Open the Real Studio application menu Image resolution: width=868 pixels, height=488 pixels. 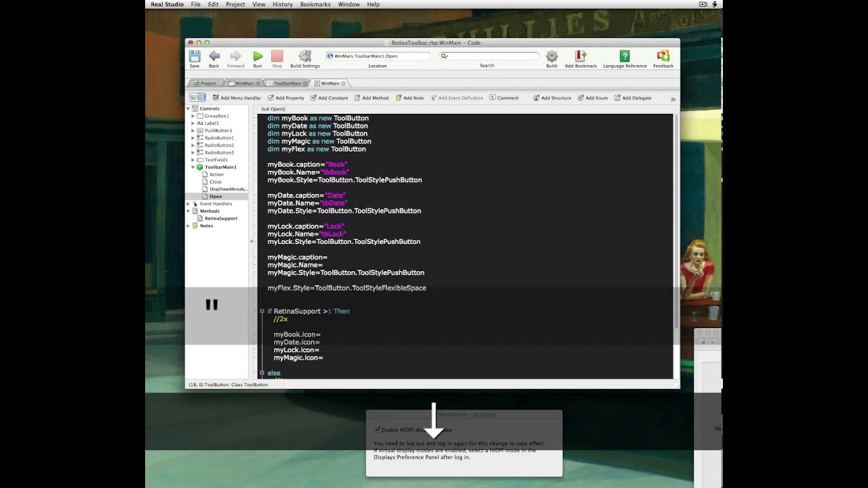coord(167,4)
